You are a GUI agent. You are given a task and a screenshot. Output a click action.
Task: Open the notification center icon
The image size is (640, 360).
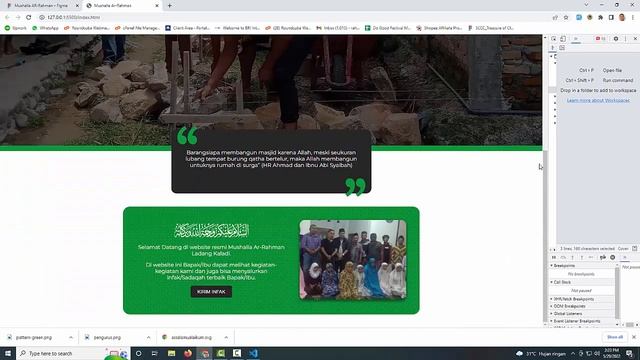[x=629, y=353]
